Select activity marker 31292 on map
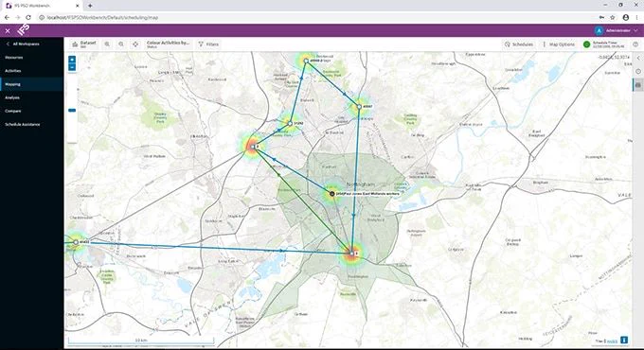 pyautogui.click(x=290, y=124)
